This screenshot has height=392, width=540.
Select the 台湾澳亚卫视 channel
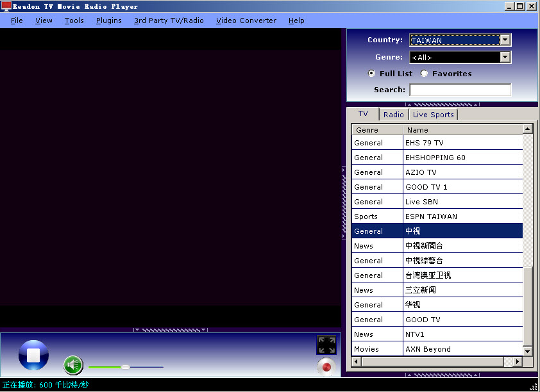(x=437, y=275)
